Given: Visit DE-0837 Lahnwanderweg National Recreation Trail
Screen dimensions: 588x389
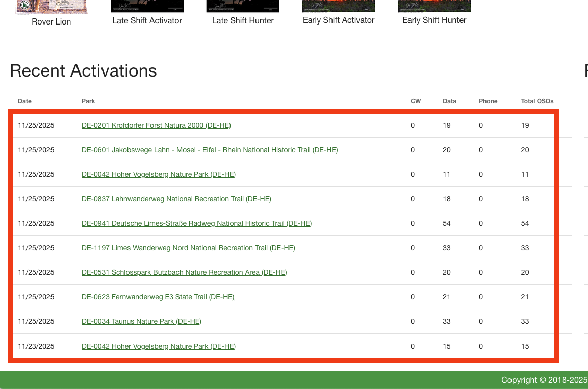Looking at the screenshot, I should point(176,199).
